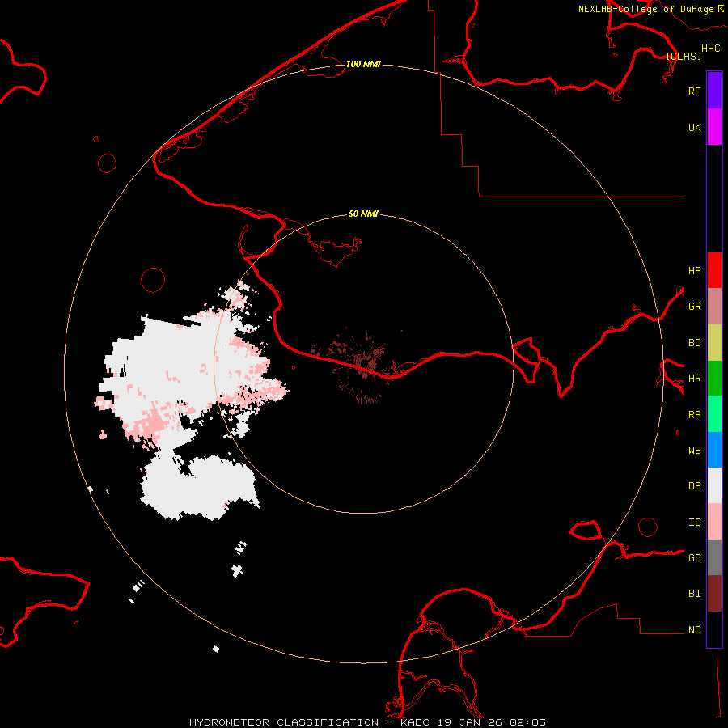Pick the RA light green swatch
This screenshot has height=728, width=728.
click(x=714, y=413)
